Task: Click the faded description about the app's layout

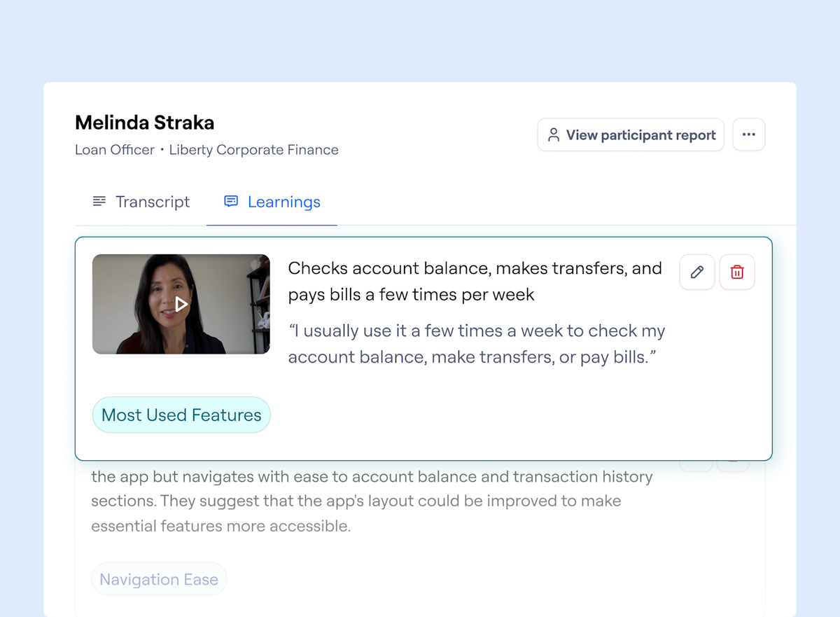Action: (x=371, y=501)
